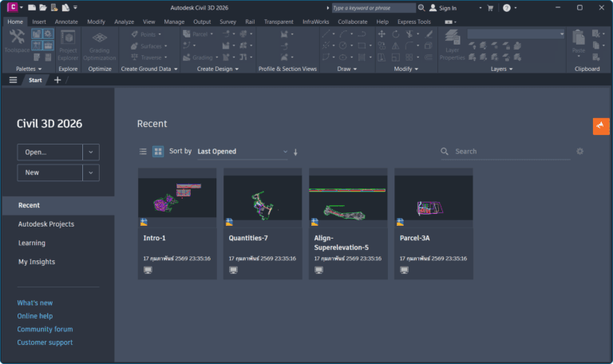Open the Autodesk App Store cart icon

(x=490, y=8)
